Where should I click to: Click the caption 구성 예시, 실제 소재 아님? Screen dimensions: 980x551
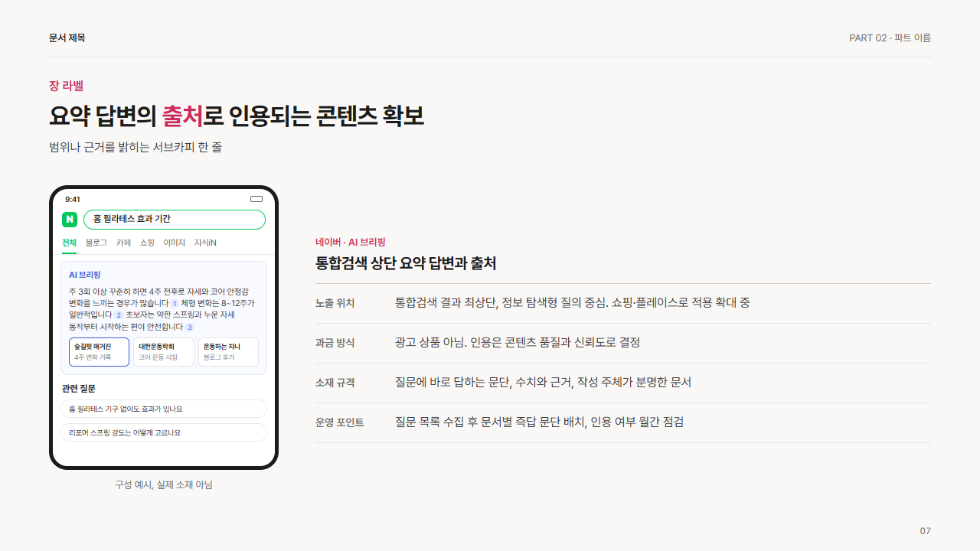point(164,484)
